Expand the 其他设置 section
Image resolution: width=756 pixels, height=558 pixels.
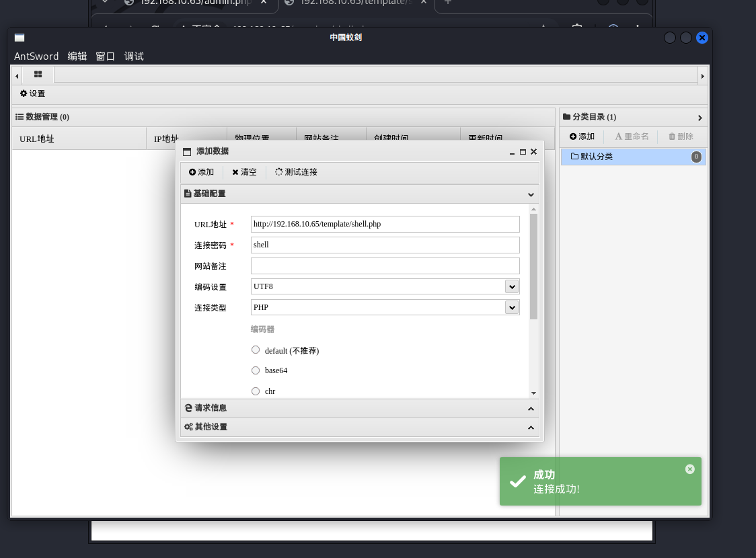click(x=531, y=428)
